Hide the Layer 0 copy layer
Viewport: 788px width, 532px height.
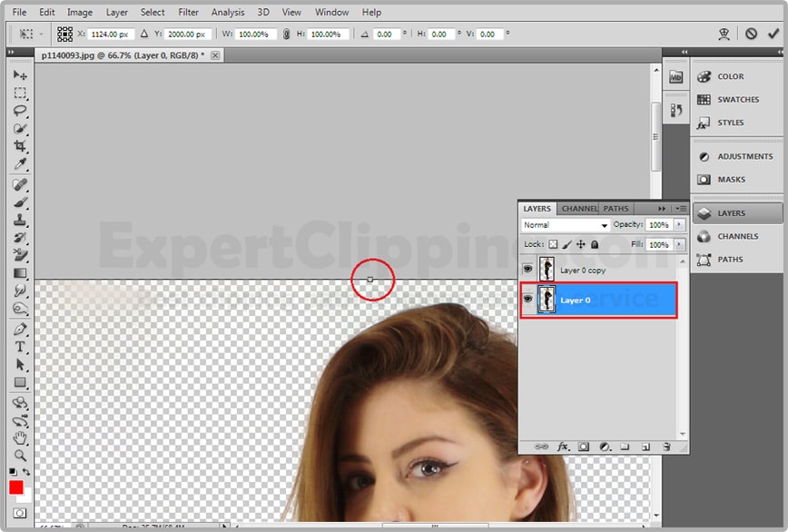[527, 270]
